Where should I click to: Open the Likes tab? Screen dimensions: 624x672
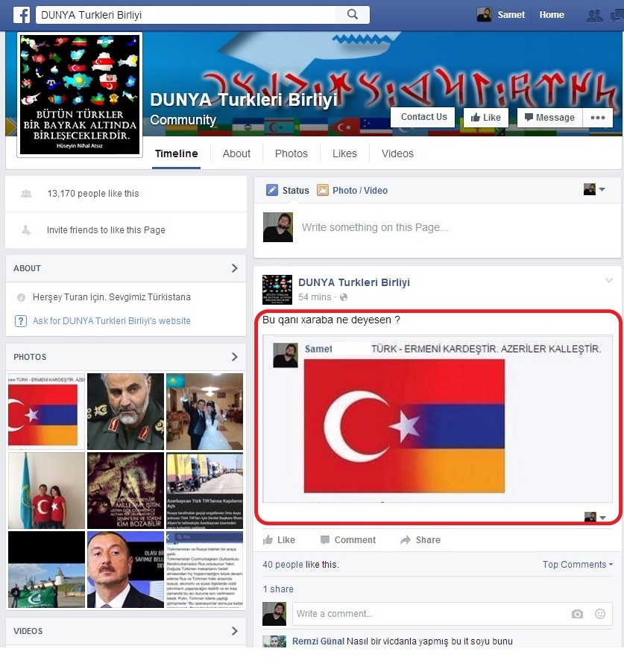(344, 153)
